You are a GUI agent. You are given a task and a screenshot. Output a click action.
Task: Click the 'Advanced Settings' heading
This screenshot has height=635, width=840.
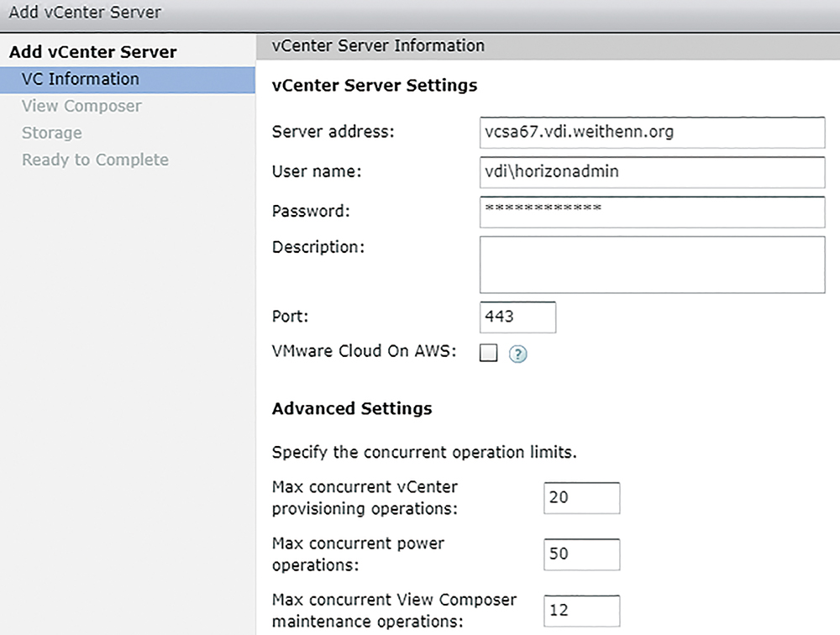[x=352, y=408]
